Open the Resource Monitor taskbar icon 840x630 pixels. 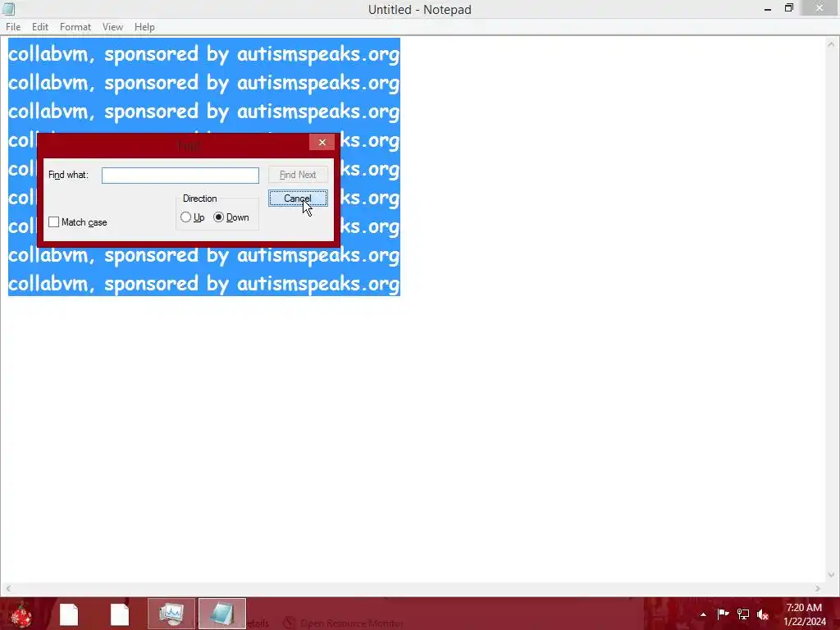(171, 614)
